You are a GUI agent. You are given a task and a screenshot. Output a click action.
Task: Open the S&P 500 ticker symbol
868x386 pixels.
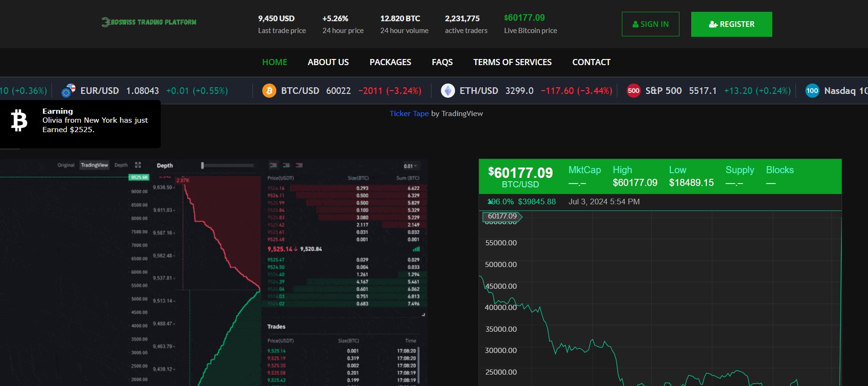663,91
